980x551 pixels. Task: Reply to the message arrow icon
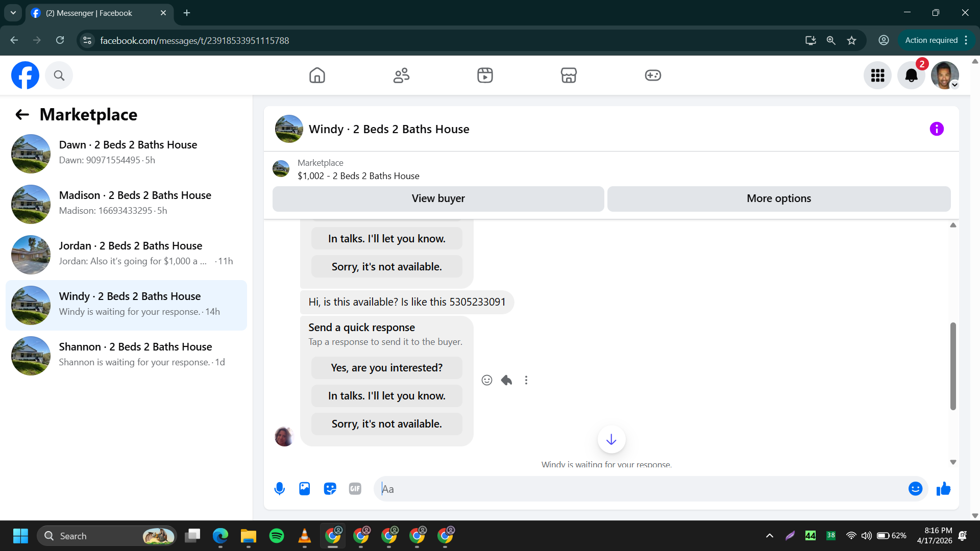tap(506, 380)
